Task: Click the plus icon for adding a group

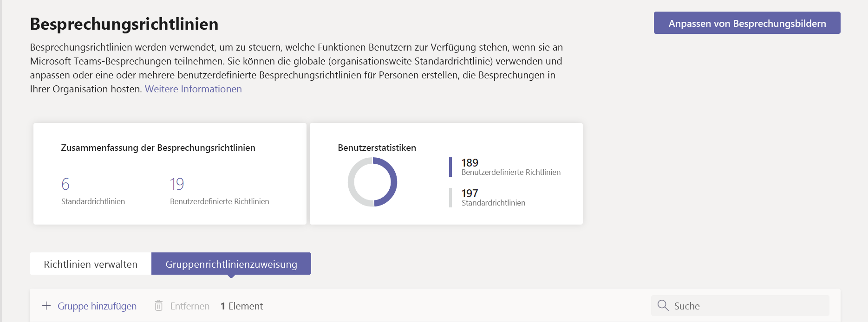Action: click(x=46, y=306)
